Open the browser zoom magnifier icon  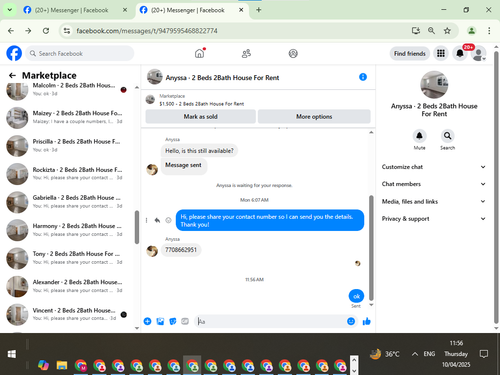click(x=431, y=31)
